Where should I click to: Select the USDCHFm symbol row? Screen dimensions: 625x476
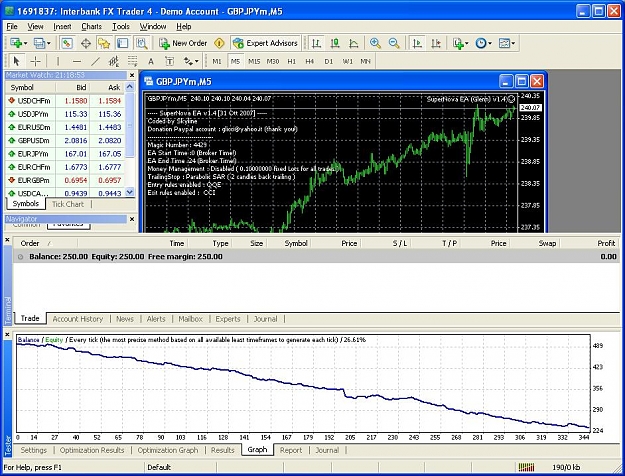tap(65, 101)
